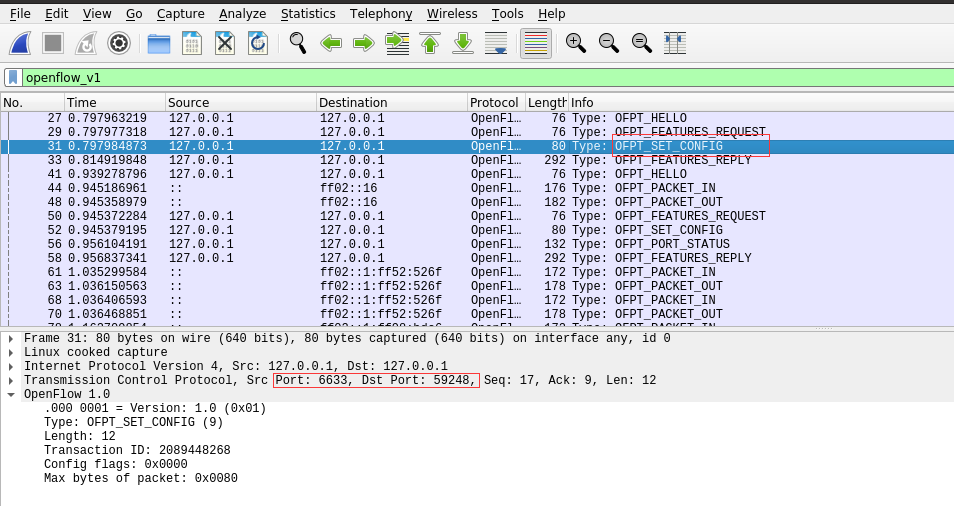Image resolution: width=954 pixels, height=506 pixels.
Task: Select Max bytes of packet: 0x0080
Action: (x=141, y=478)
